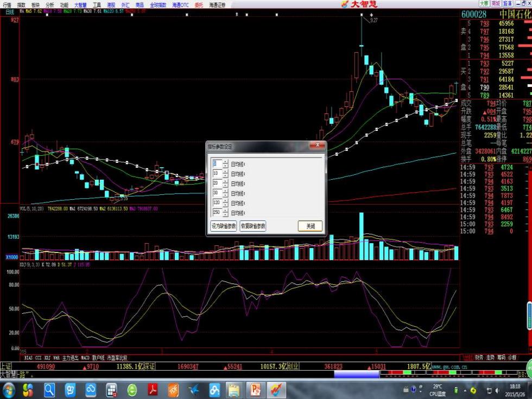Open the 海通证券 menu
This screenshot has width=532, height=399.
[x=217, y=5]
